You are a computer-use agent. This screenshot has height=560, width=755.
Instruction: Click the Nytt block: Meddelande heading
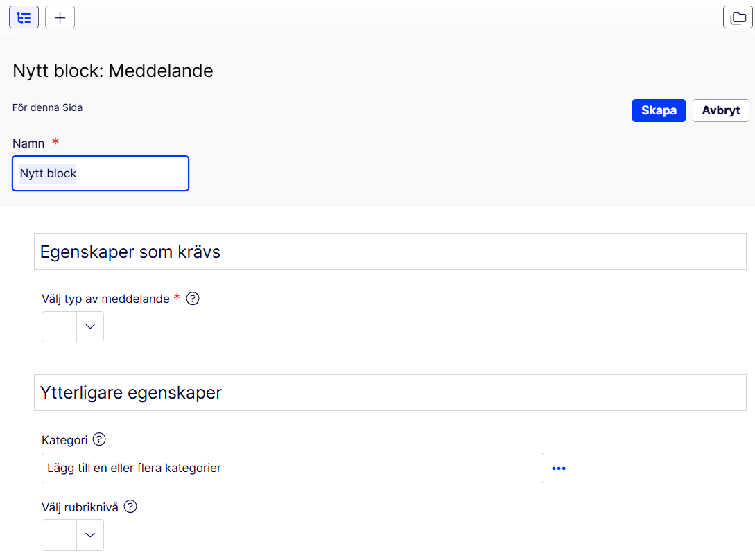point(113,71)
